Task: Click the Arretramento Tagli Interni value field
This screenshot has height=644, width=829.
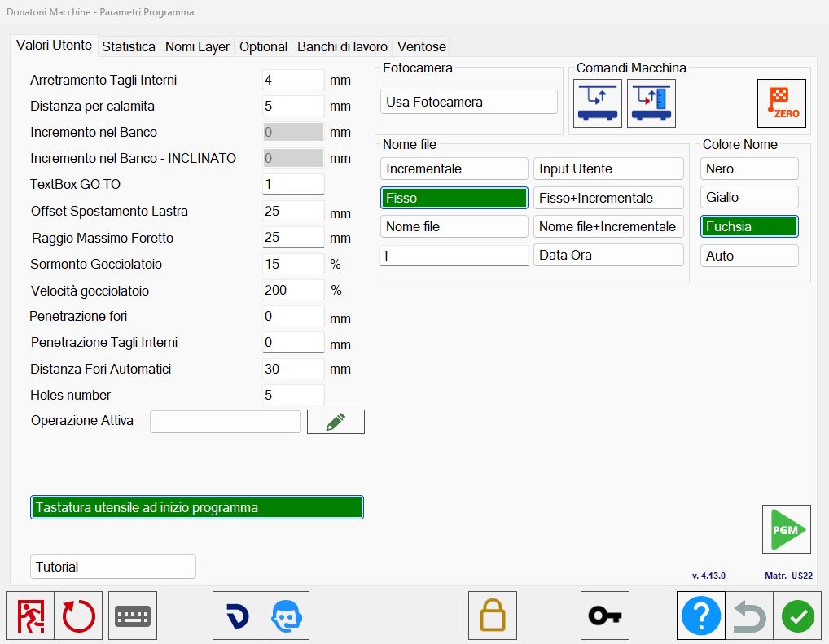Action: pyautogui.click(x=293, y=80)
